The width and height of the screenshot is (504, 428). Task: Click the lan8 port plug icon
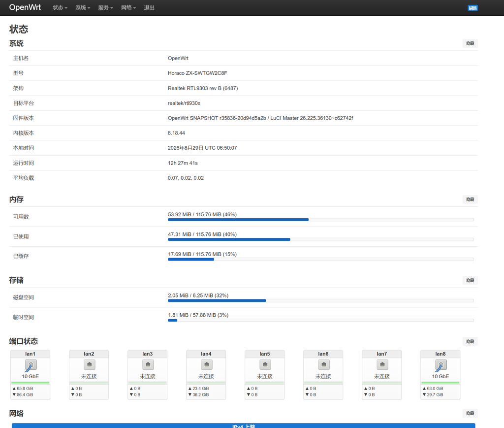pyautogui.click(x=441, y=365)
